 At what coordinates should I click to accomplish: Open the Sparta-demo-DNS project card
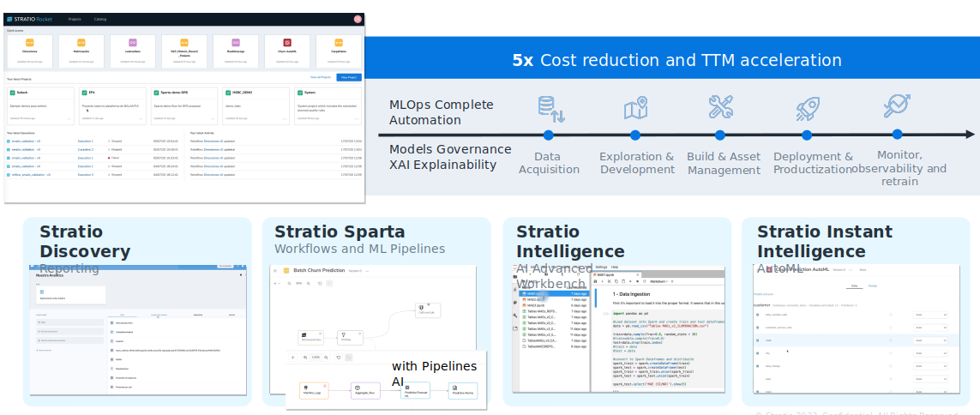pyautogui.click(x=183, y=105)
